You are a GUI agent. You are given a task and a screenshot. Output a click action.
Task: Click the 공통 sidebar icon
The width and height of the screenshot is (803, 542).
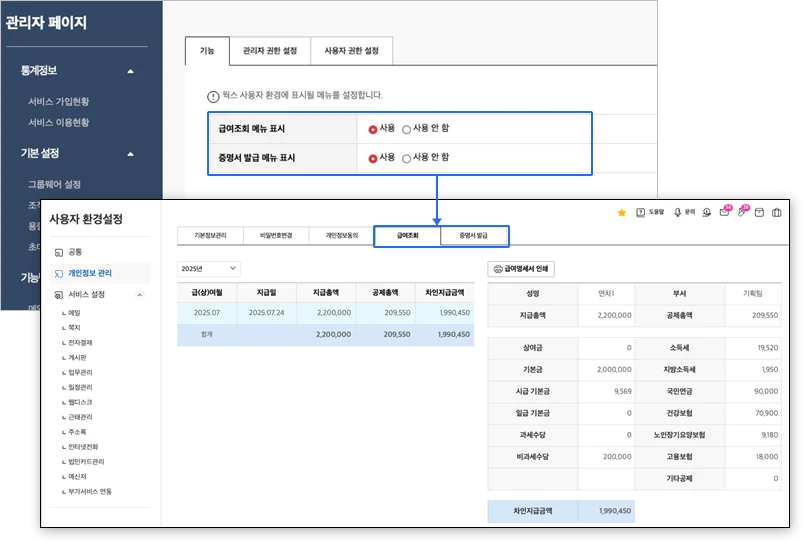click(x=58, y=252)
